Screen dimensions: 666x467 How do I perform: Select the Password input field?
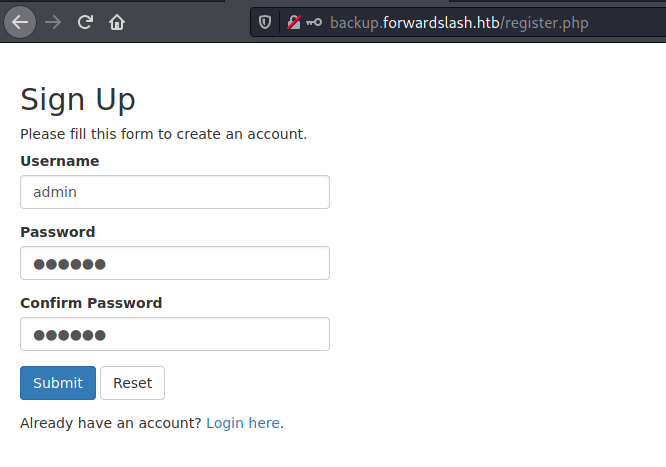175,263
